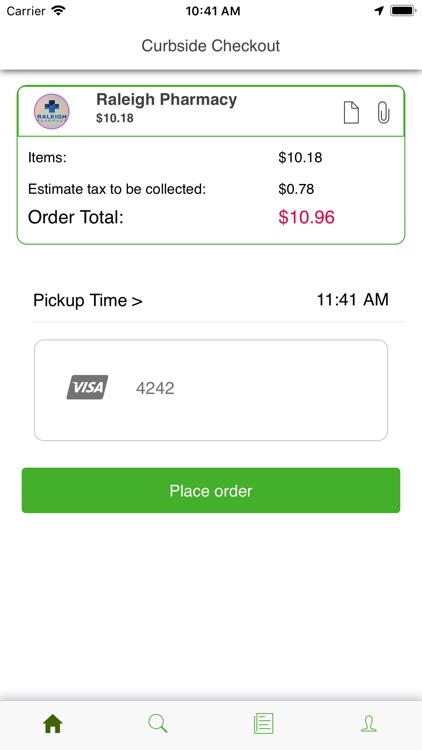This screenshot has height=750, width=422.
Task: Change the 11:41 AM pickup time
Action: click(353, 299)
